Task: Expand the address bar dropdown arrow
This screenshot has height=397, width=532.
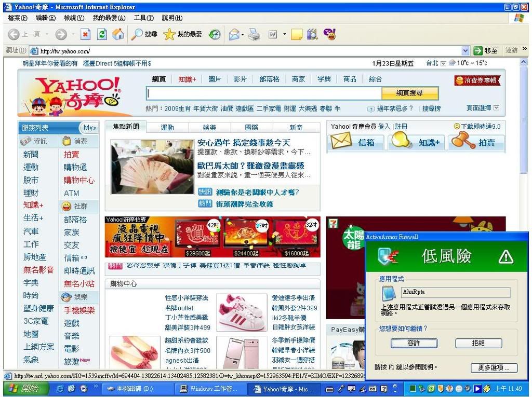Action: [x=465, y=50]
